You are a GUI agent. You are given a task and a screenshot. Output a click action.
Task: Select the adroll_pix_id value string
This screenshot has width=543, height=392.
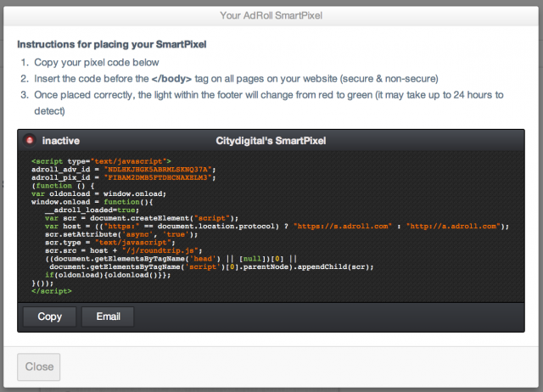[x=171, y=176]
